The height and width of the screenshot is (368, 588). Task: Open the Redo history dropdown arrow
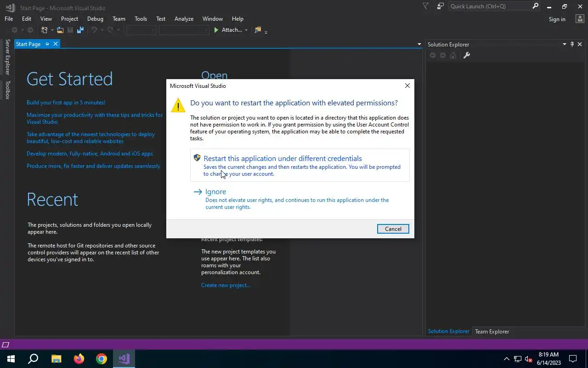pyautogui.click(x=118, y=30)
